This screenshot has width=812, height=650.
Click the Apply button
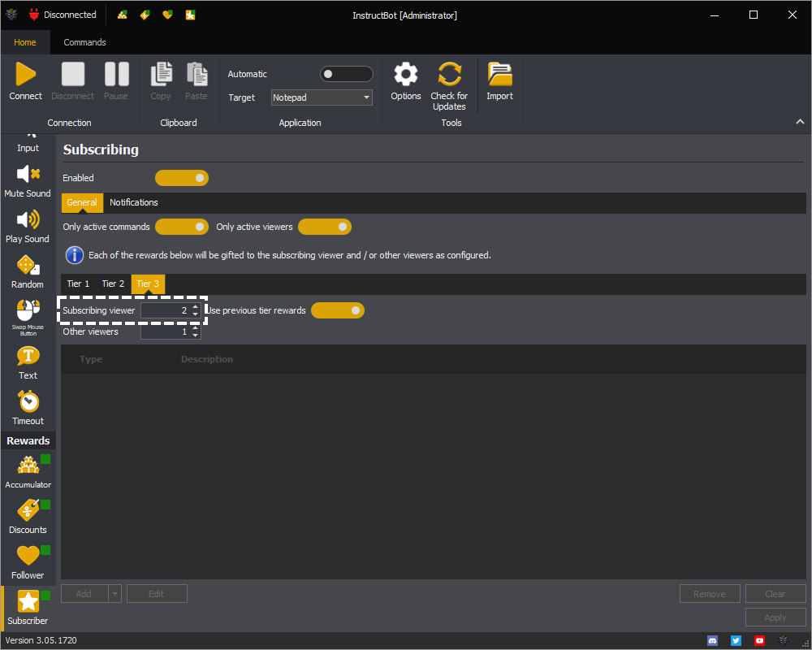point(775,617)
